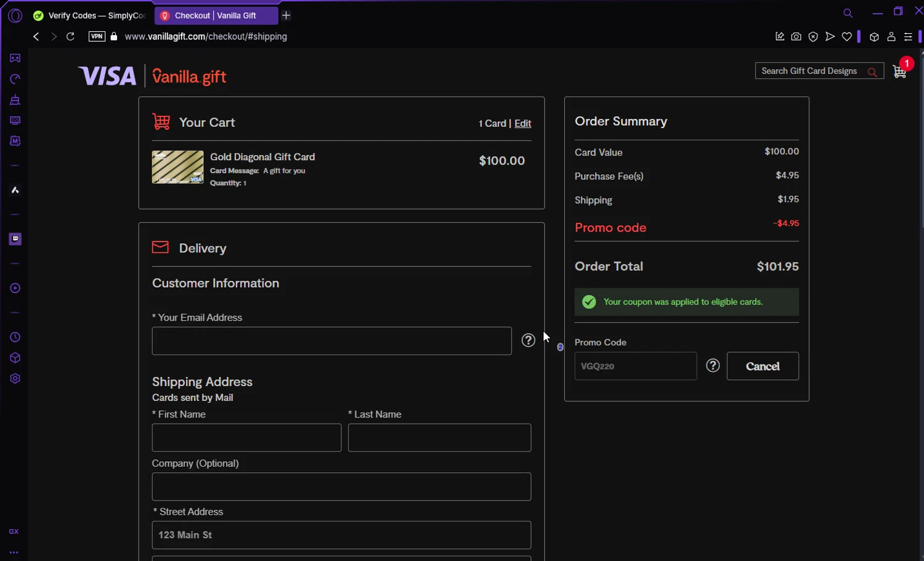Open the shopping cart icon with badge
This screenshot has width=924, height=561.
click(899, 71)
